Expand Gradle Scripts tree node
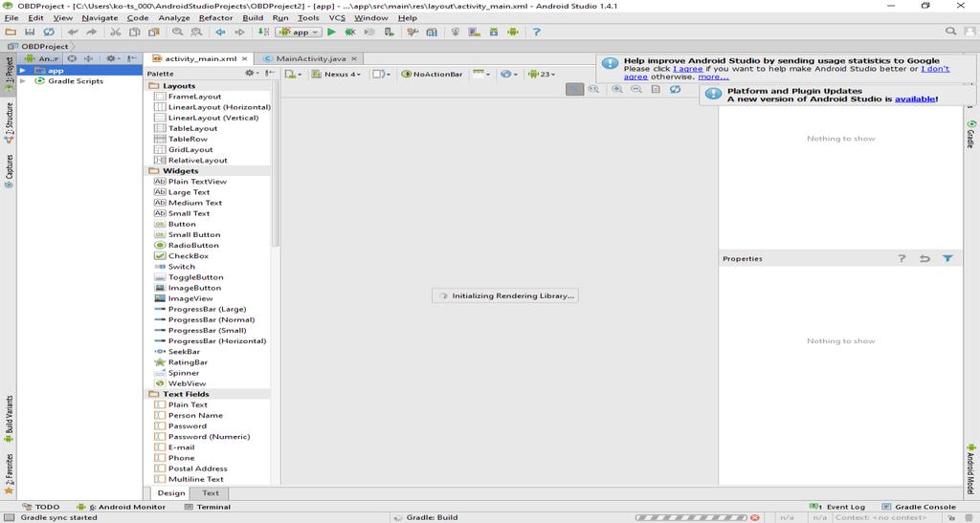 click(x=23, y=81)
